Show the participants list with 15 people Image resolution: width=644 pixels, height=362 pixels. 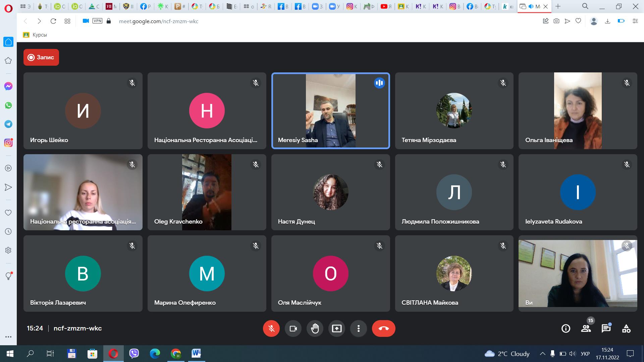coord(586,328)
